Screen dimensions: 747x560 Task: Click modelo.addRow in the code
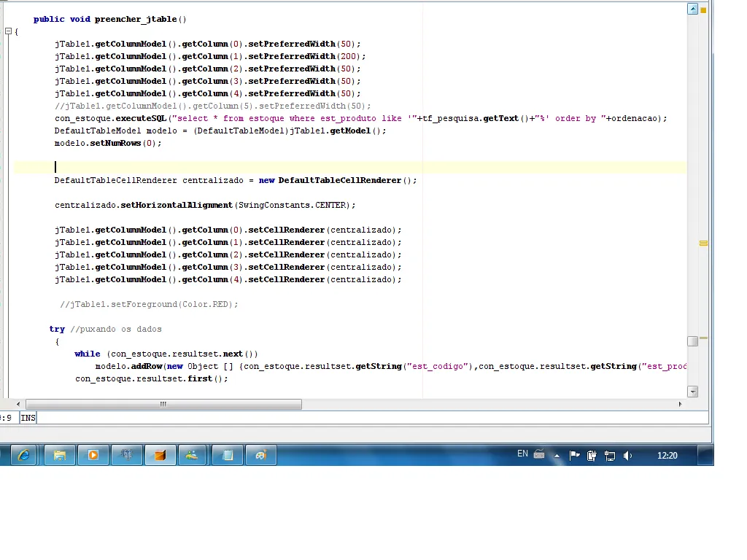128,366
